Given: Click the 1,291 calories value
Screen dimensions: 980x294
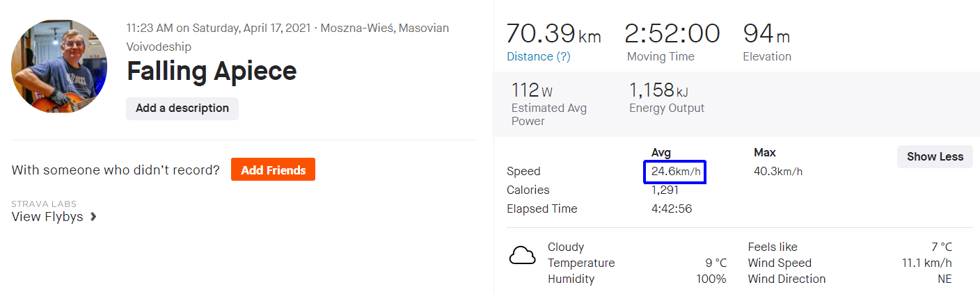Looking at the screenshot, I should click(665, 190).
